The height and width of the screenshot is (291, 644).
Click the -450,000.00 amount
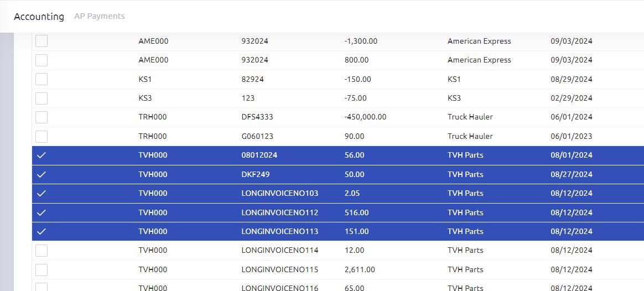(x=365, y=117)
